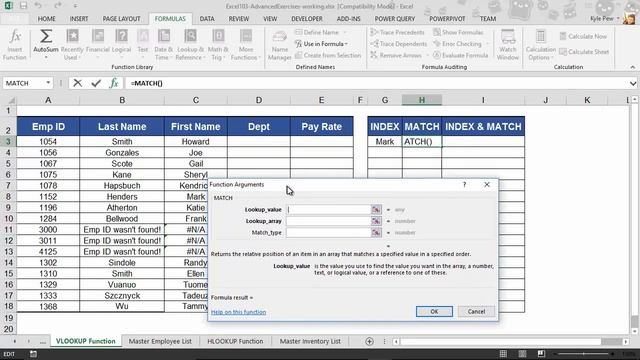
Task: Click inside the formula bar text
Action: pos(147,83)
